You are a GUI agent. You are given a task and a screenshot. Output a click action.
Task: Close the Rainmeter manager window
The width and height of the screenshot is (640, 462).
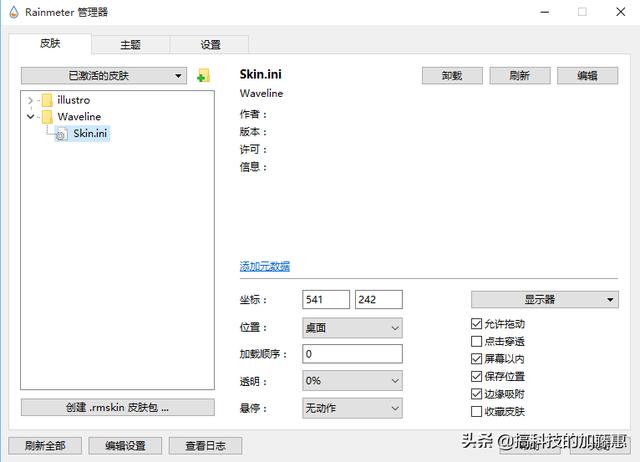click(x=620, y=12)
